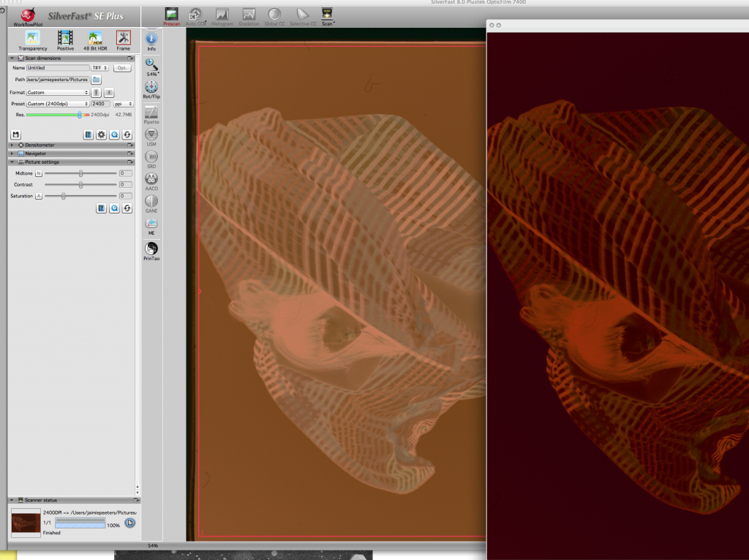Open Picture settings help icon
This screenshot has height=560, width=749.
(101, 208)
